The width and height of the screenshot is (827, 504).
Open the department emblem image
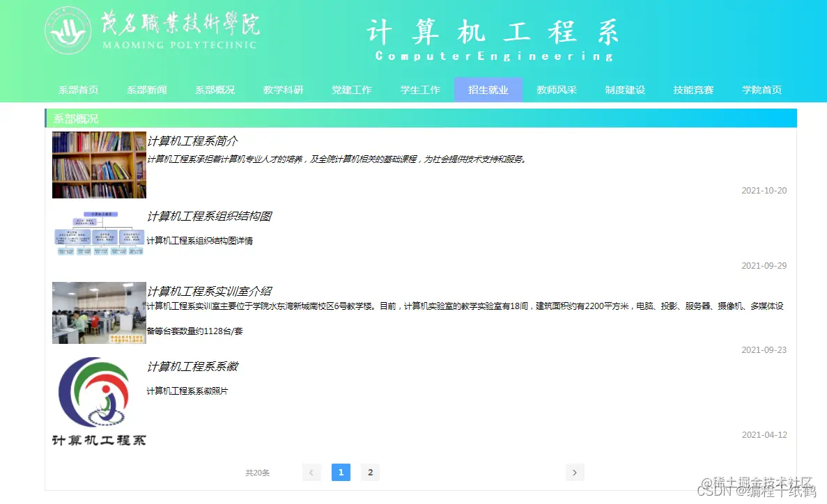(x=99, y=402)
